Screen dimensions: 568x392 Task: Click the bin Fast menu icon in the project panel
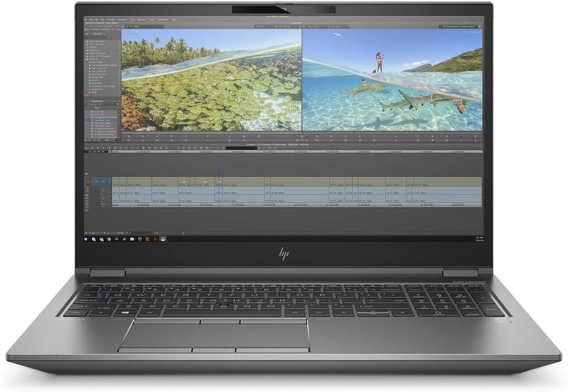coord(118,104)
